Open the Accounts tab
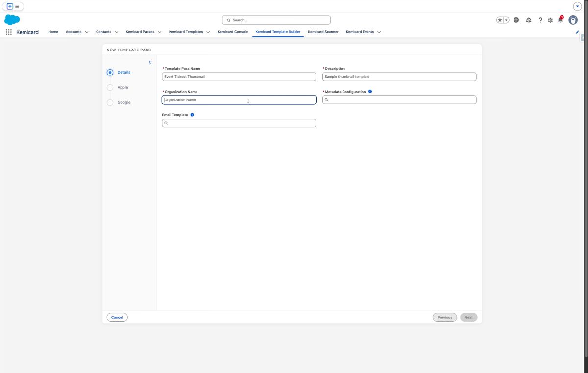The image size is (588, 373). (73, 32)
